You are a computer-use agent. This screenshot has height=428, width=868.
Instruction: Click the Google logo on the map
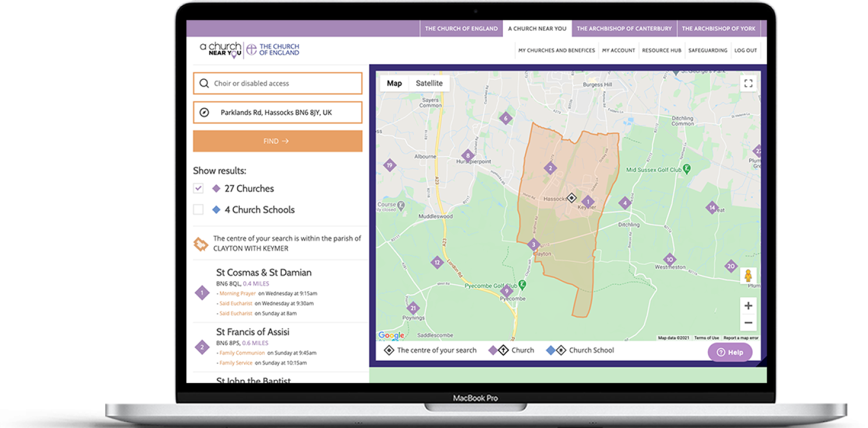click(391, 335)
